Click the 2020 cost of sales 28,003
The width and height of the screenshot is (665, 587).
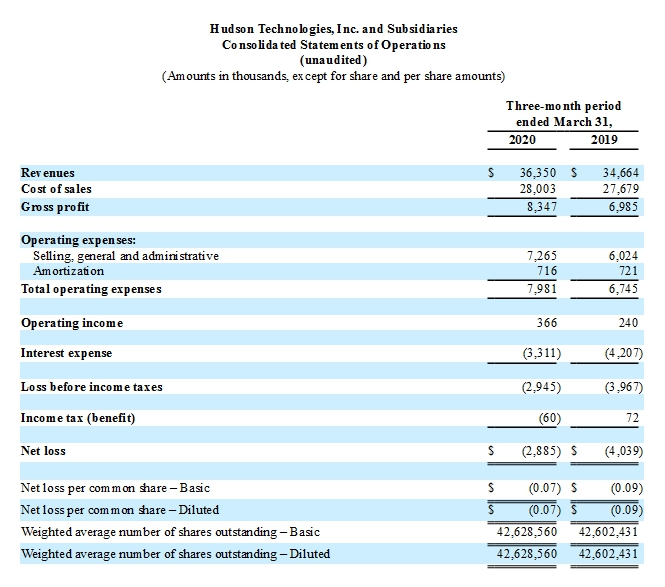(538, 189)
